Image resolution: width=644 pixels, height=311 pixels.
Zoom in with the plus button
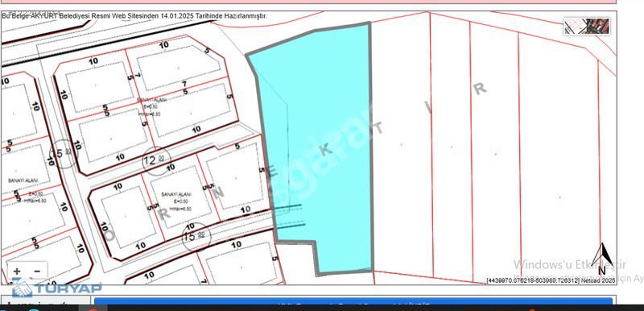(x=17, y=272)
